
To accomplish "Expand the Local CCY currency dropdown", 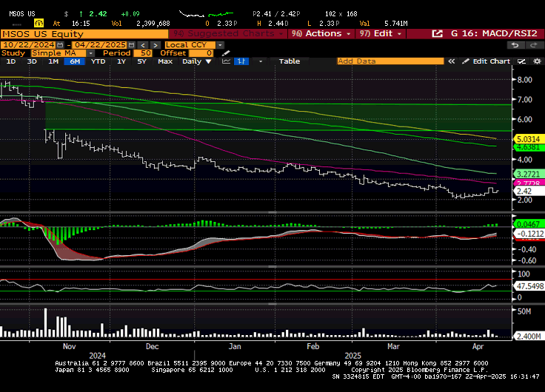I will pyautogui.click(x=220, y=45).
